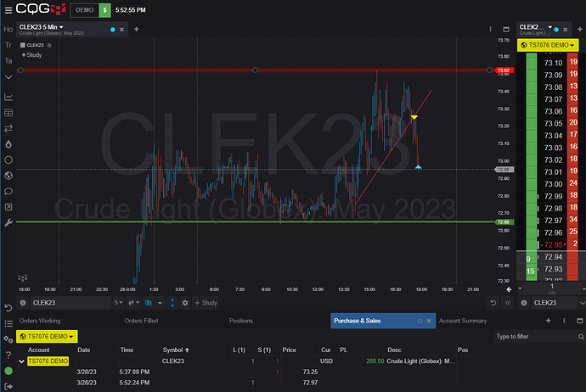
Task: Toggle the CLEK23 legend checkbox square
Action: point(22,45)
